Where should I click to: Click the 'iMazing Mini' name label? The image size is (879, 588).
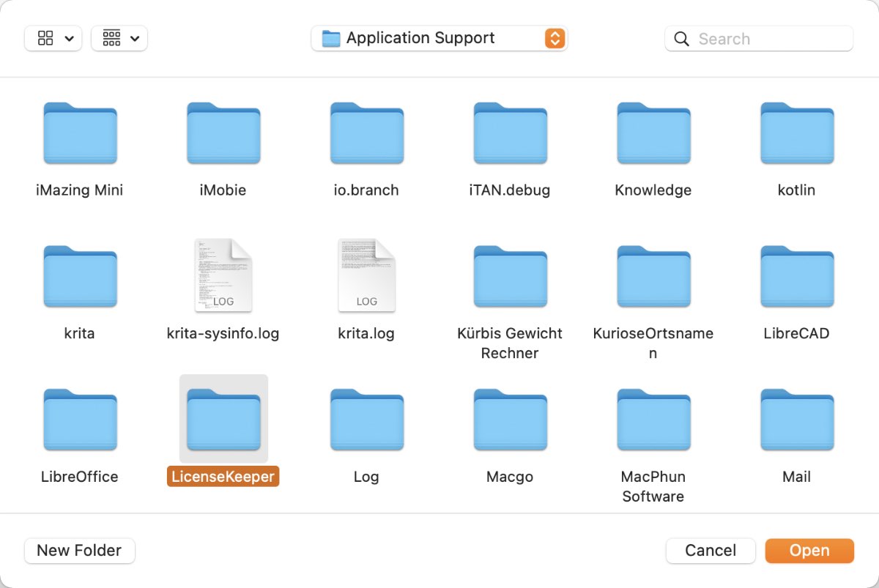click(79, 190)
